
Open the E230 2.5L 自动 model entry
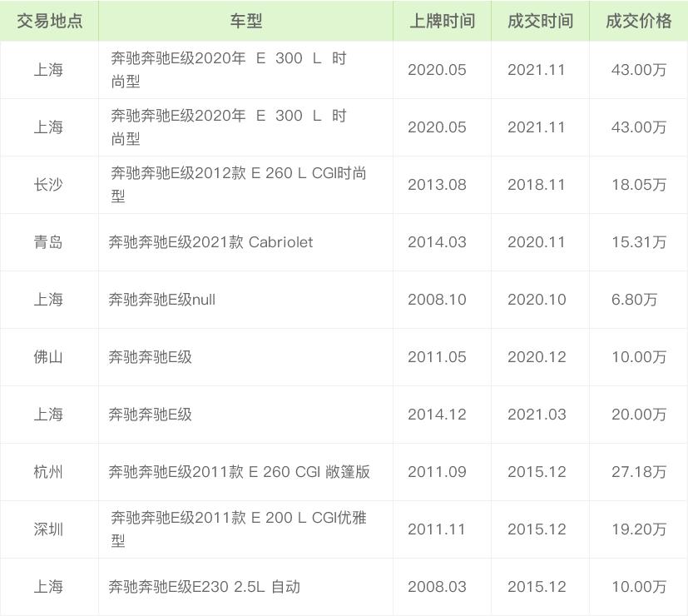[204, 587]
